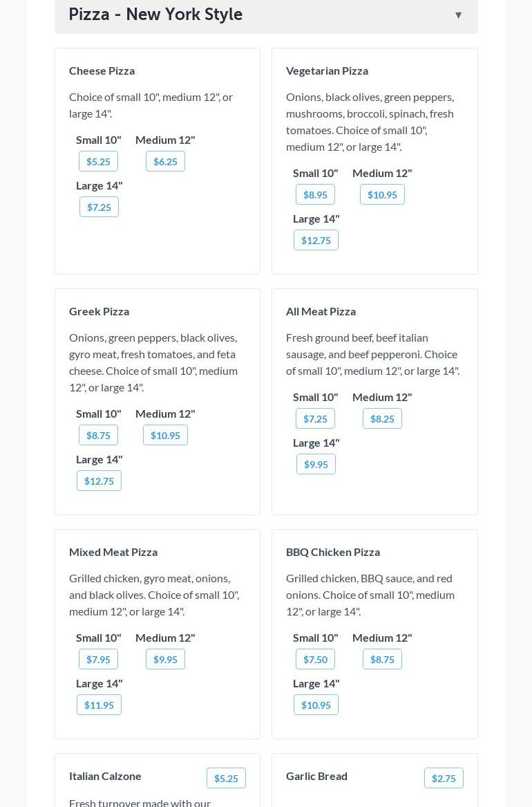The image size is (532, 807).
Task: Choose Mixed Meat Pizza Medium $9.95 price
Action: tap(165, 659)
